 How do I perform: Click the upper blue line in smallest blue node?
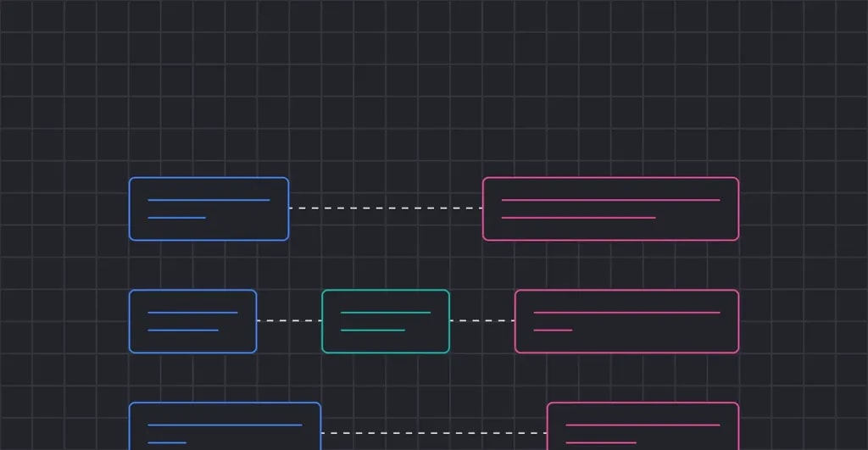click(x=192, y=313)
